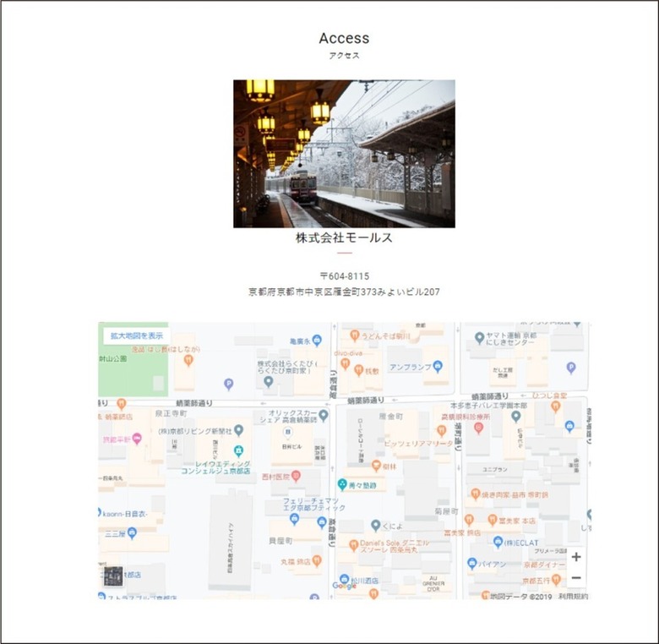Screen dimensions: 659x644
Task: Click the kaonn-日音衣- map label
Action: (125, 514)
